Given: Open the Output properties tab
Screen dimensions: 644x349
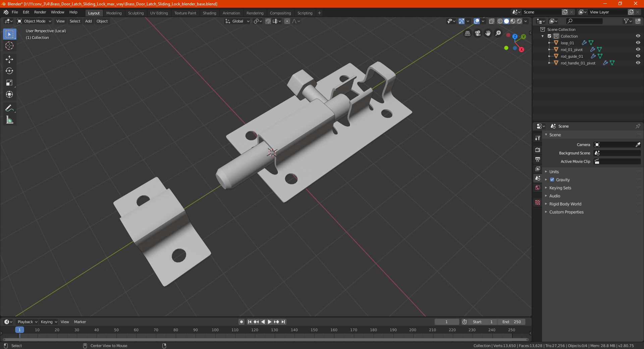Looking at the screenshot, I should pos(538,159).
